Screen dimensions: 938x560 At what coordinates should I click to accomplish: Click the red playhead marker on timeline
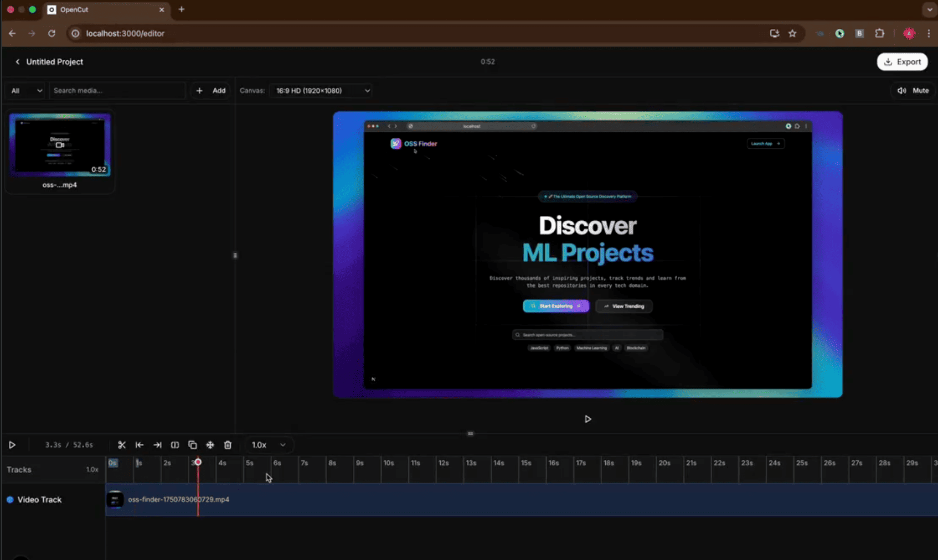(198, 462)
